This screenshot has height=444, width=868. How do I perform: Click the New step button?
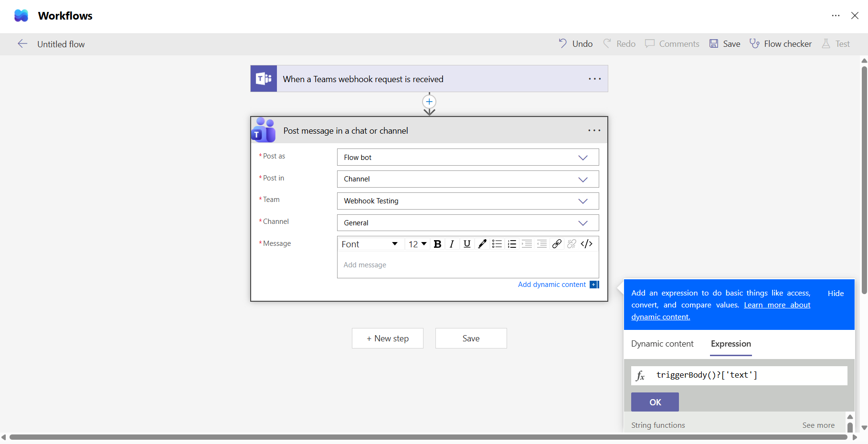click(388, 338)
